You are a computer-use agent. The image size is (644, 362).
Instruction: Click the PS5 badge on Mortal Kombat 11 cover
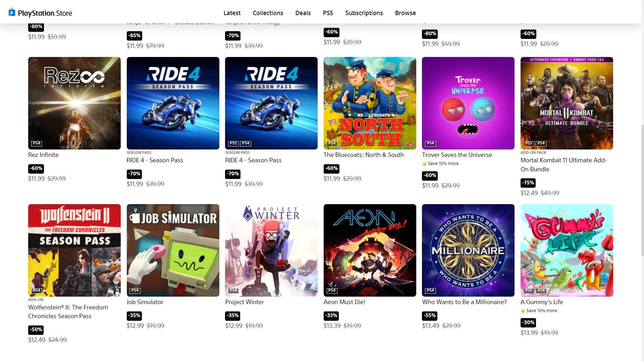(529, 143)
